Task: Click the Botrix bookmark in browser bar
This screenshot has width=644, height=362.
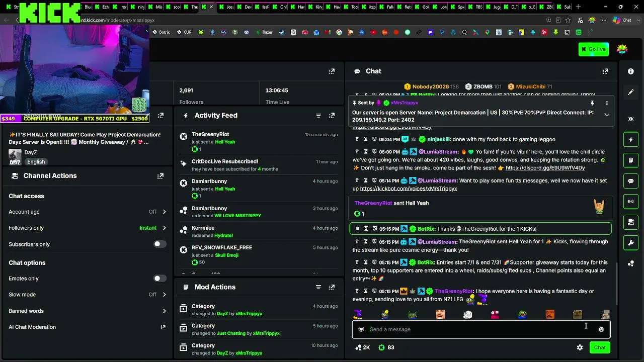Action: [161, 32]
